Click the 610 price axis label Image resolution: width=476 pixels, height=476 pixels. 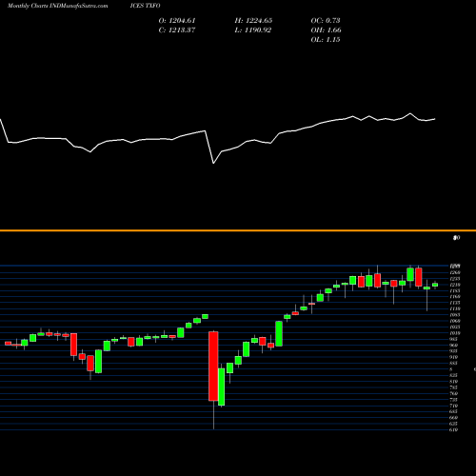point(454,429)
